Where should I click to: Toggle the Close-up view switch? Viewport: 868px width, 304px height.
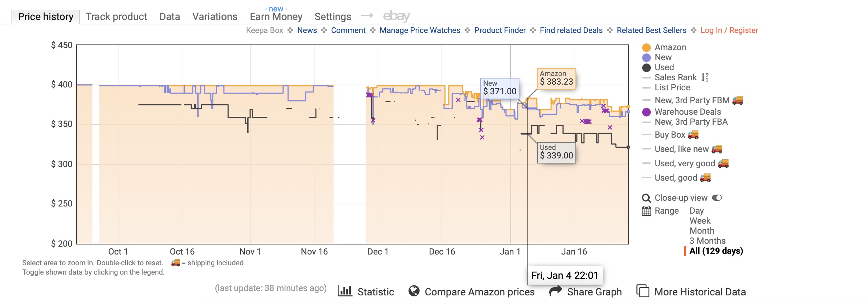717,198
